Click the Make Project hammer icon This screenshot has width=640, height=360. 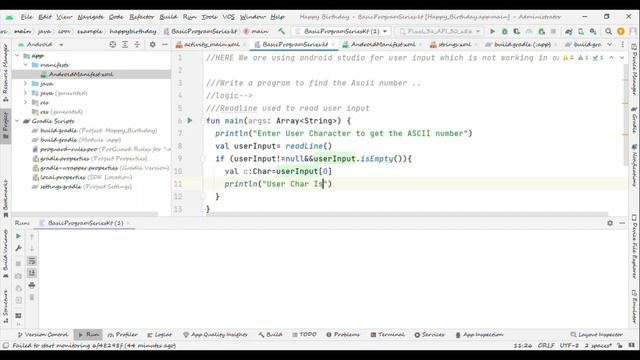click(x=281, y=31)
